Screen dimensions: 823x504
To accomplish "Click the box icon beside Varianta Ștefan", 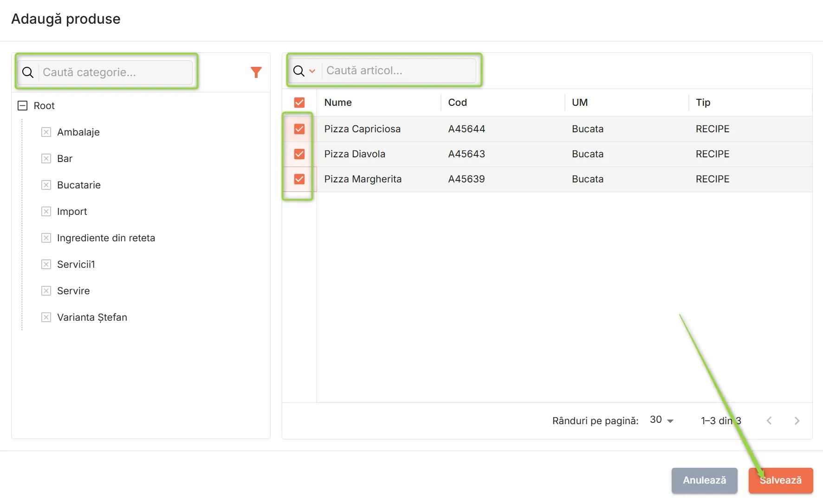I will (46, 317).
